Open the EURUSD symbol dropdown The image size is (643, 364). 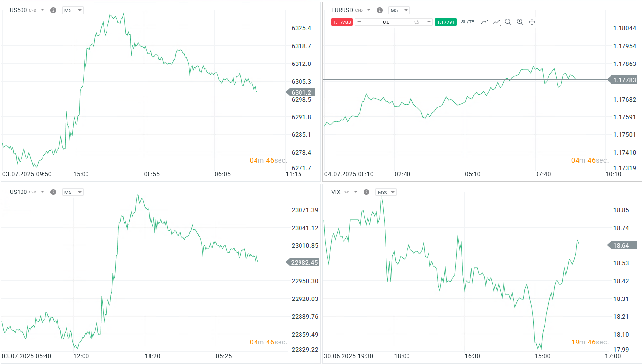point(369,10)
